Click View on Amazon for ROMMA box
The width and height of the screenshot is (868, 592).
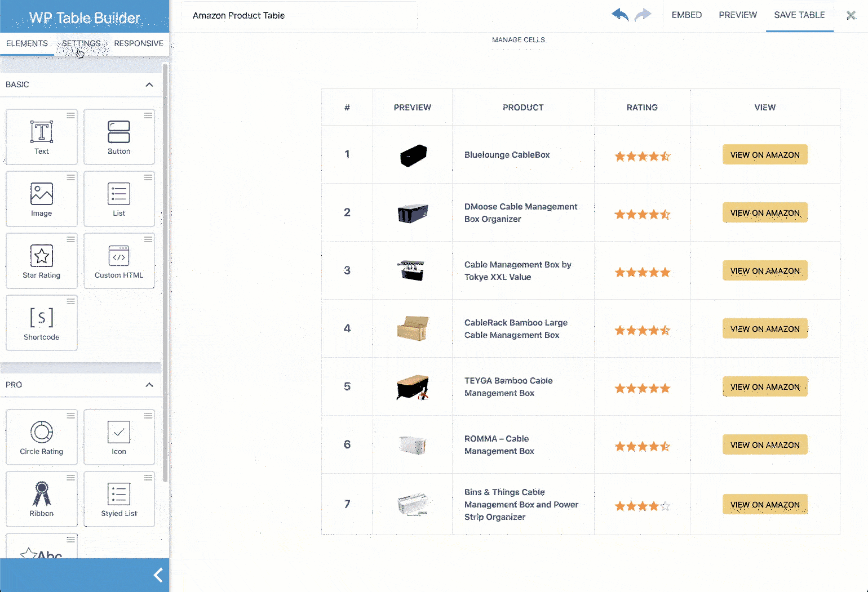765,444
